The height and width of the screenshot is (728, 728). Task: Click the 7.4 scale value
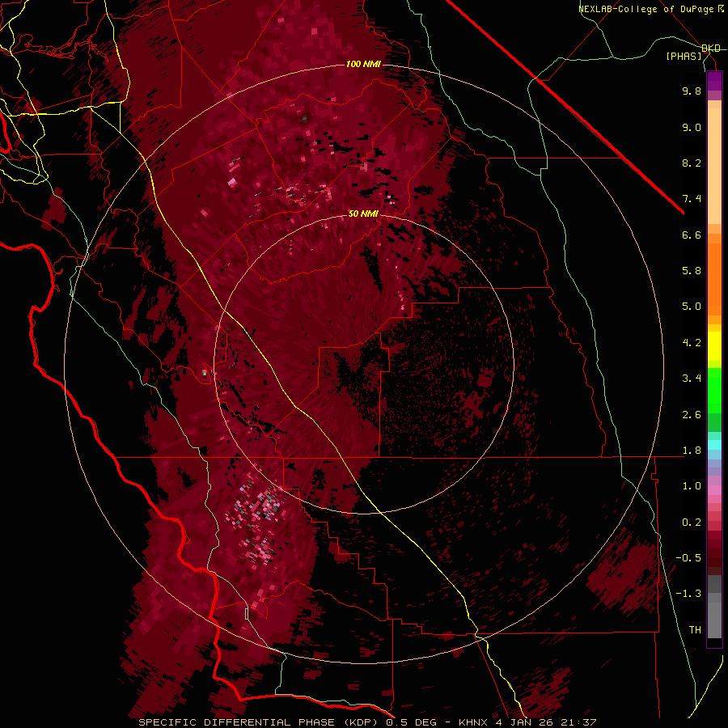coord(692,199)
